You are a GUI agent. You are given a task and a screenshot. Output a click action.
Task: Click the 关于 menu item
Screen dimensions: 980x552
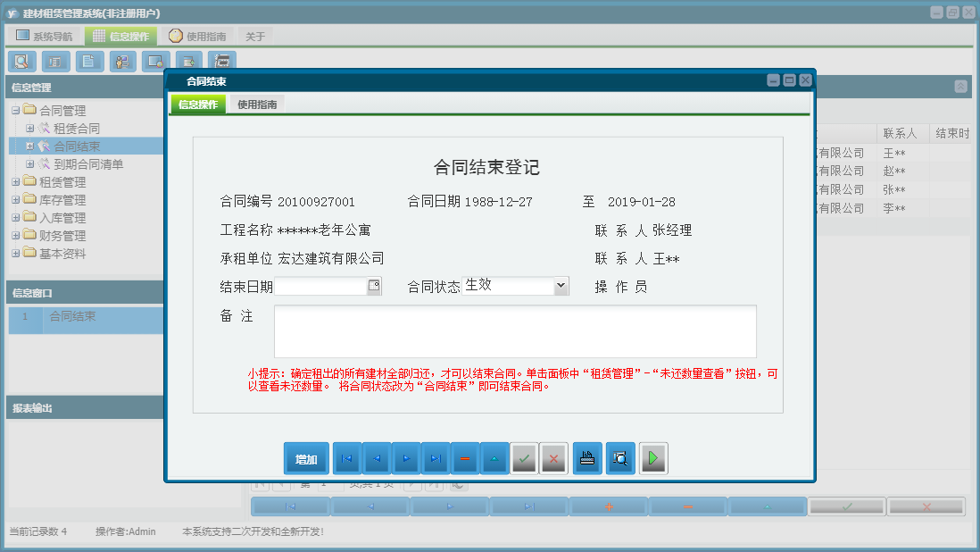pos(253,36)
